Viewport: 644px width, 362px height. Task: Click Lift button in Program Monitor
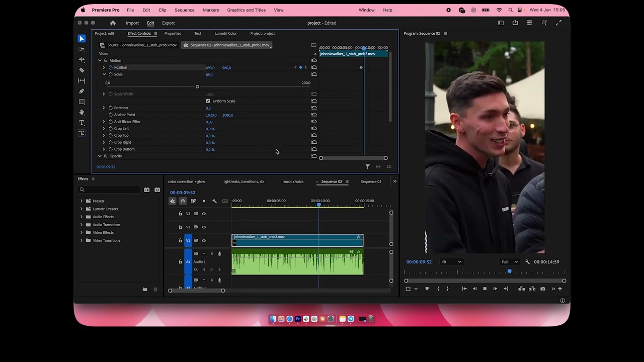click(x=522, y=289)
